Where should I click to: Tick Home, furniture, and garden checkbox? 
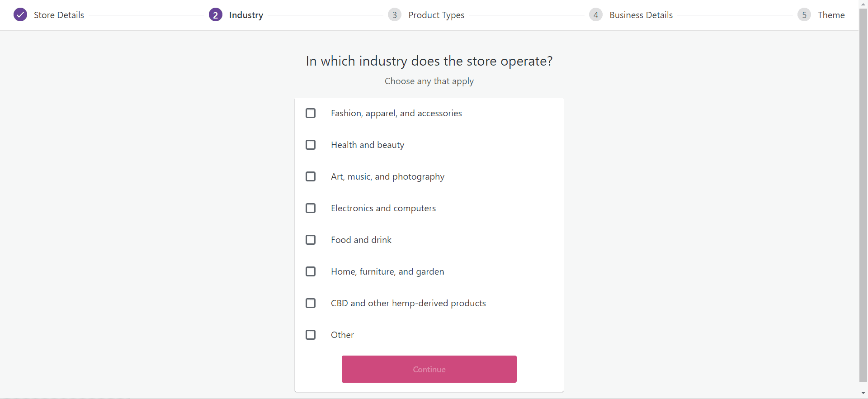[311, 271]
